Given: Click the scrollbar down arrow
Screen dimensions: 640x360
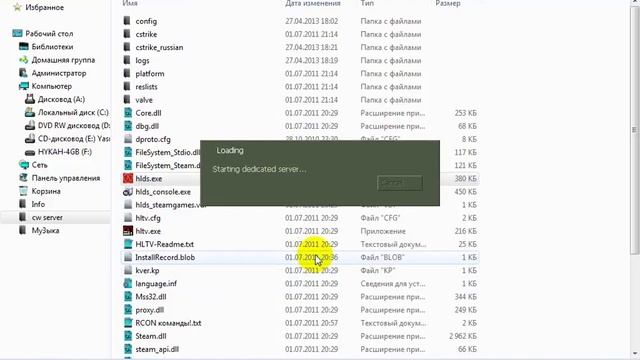Looking at the screenshot, I should tap(634, 353).
